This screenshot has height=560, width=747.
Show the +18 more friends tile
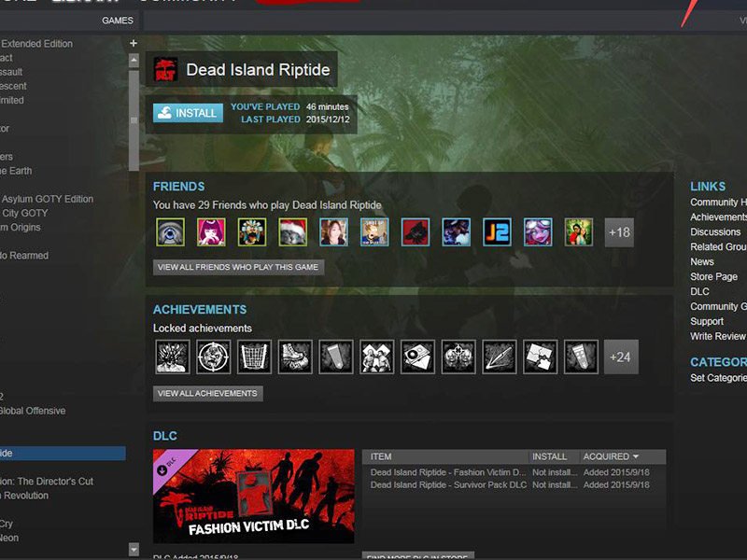(x=619, y=232)
